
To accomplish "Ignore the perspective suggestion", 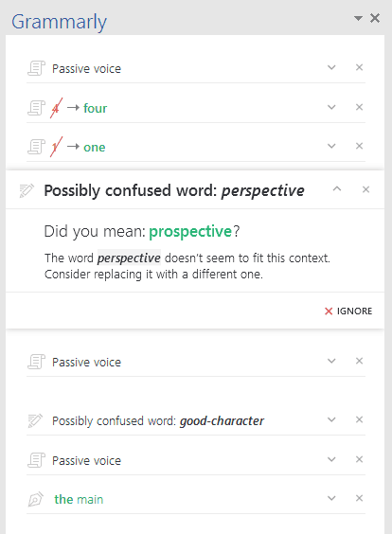I will [348, 311].
